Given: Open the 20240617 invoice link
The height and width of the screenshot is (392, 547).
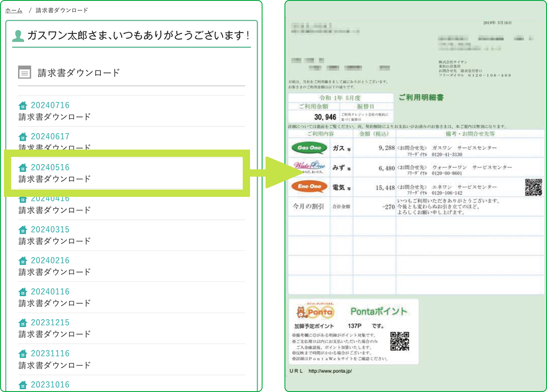Looking at the screenshot, I should click(x=50, y=136).
